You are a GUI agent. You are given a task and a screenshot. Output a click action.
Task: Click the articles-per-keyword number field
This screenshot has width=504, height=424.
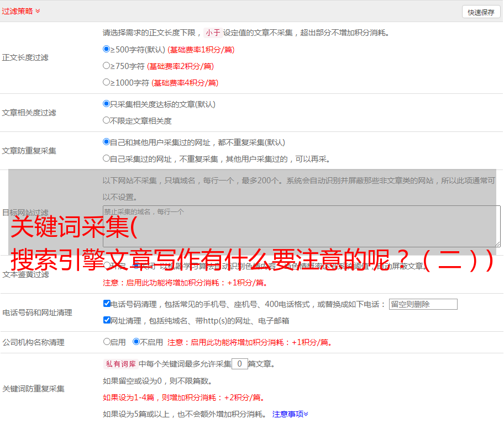pos(239,364)
